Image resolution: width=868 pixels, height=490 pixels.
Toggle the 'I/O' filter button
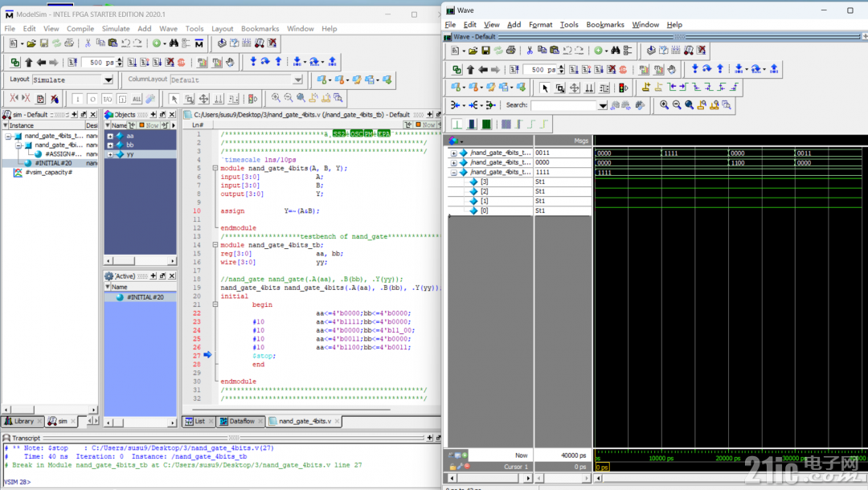(x=108, y=99)
